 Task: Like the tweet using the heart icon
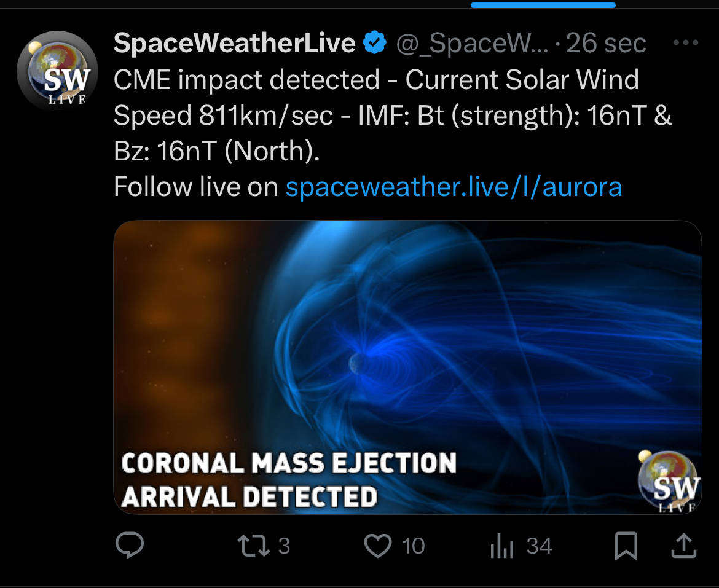378,546
